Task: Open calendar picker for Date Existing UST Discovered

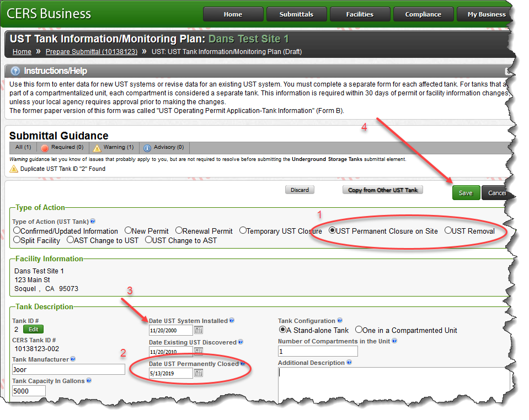Action: click(x=199, y=352)
